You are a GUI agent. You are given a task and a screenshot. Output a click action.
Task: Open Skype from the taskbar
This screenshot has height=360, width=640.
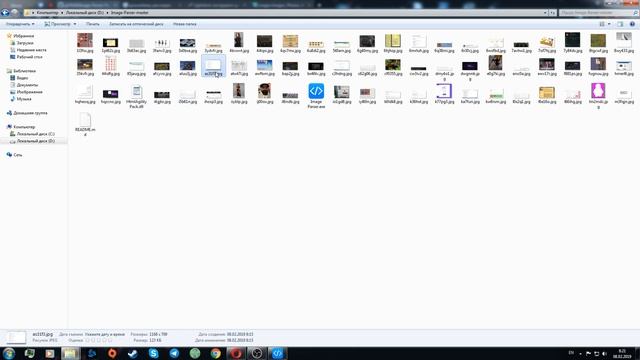(153, 353)
